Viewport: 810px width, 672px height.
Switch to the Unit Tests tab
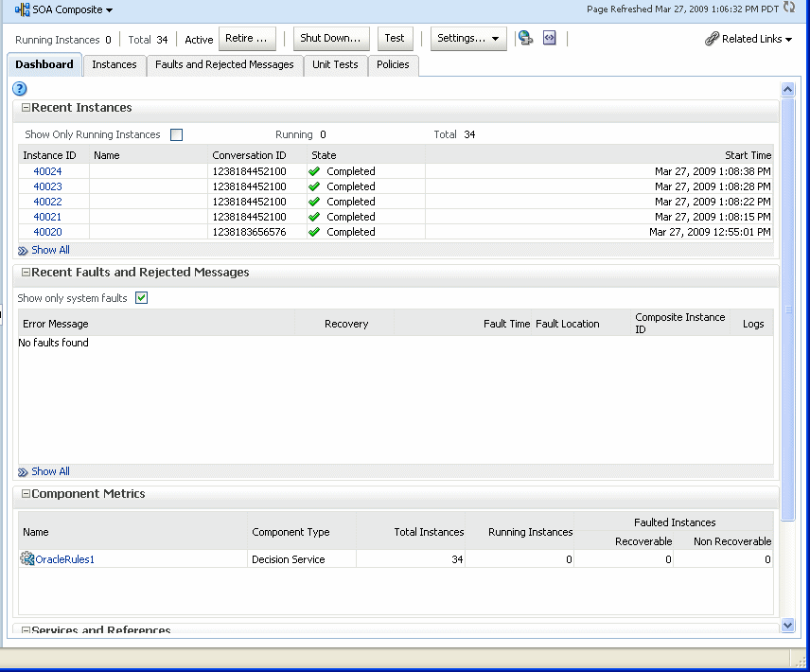(x=334, y=64)
